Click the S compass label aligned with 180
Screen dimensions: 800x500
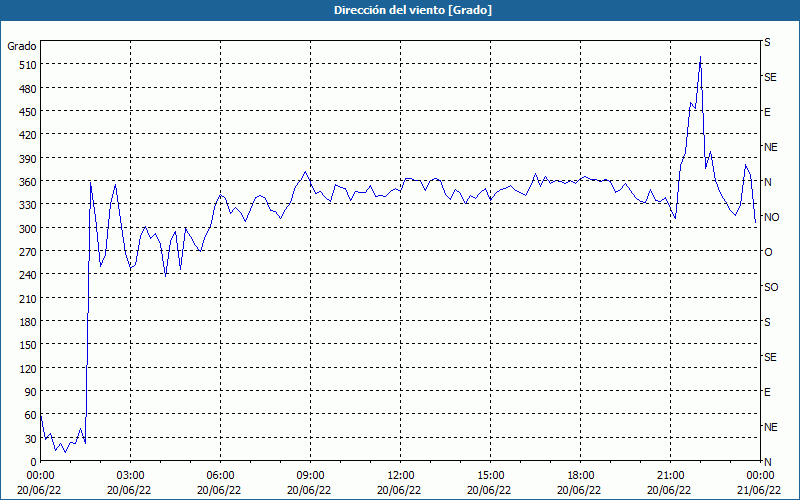click(767, 322)
